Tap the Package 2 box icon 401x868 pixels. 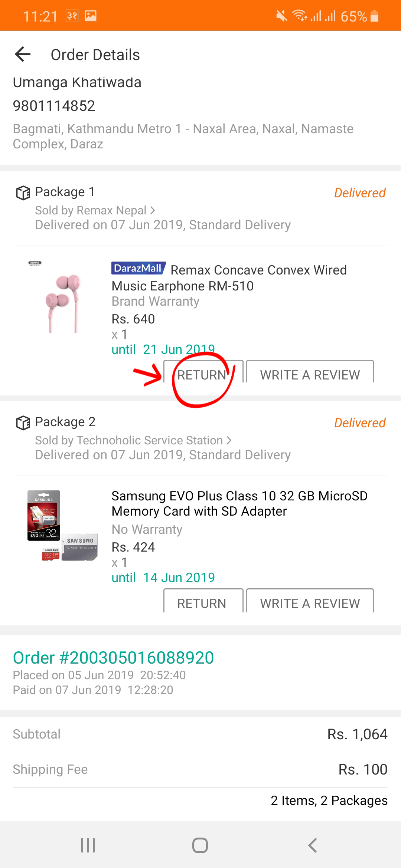(x=22, y=422)
